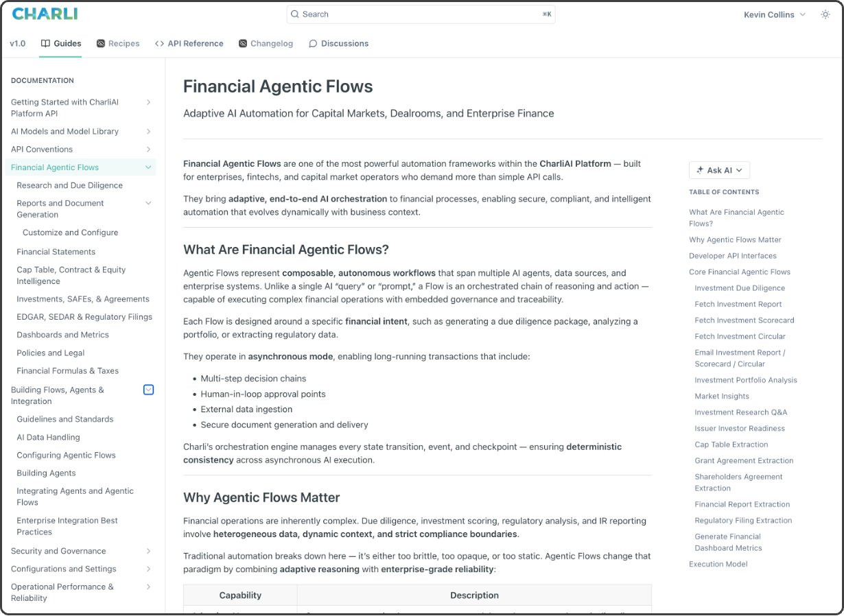Go to the Changelog tab
This screenshot has width=844, height=616.
[266, 43]
